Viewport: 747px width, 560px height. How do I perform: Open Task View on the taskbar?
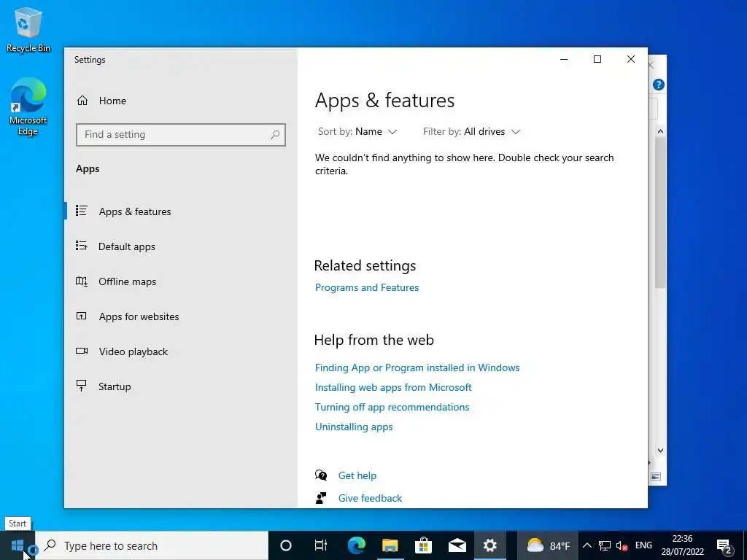pos(321,545)
